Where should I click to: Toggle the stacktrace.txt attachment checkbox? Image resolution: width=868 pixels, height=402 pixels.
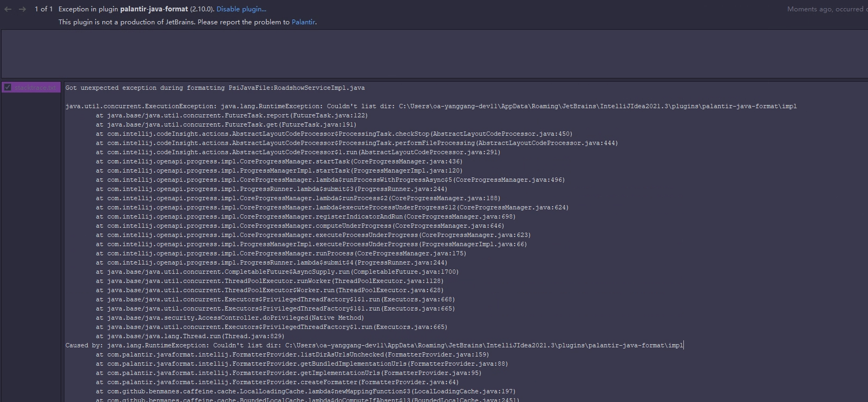(8, 87)
